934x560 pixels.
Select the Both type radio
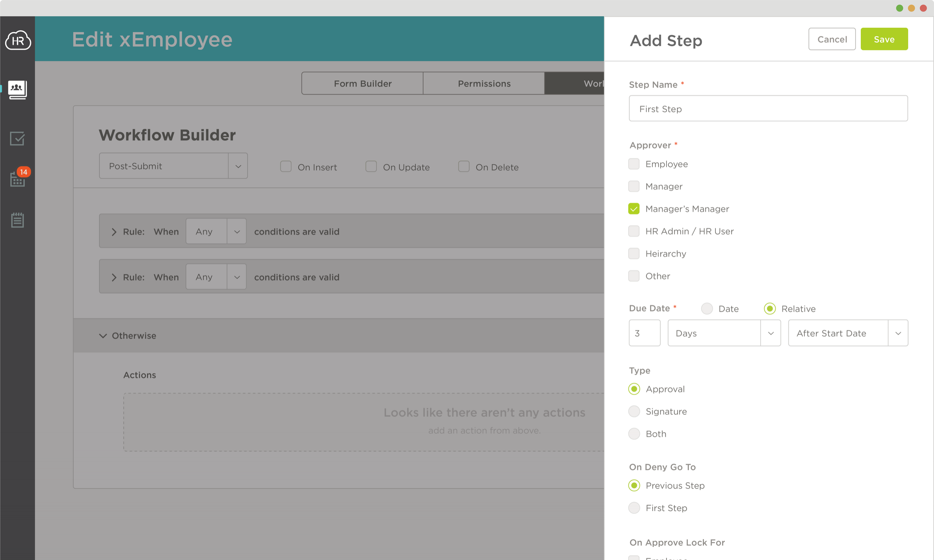[x=634, y=433]
